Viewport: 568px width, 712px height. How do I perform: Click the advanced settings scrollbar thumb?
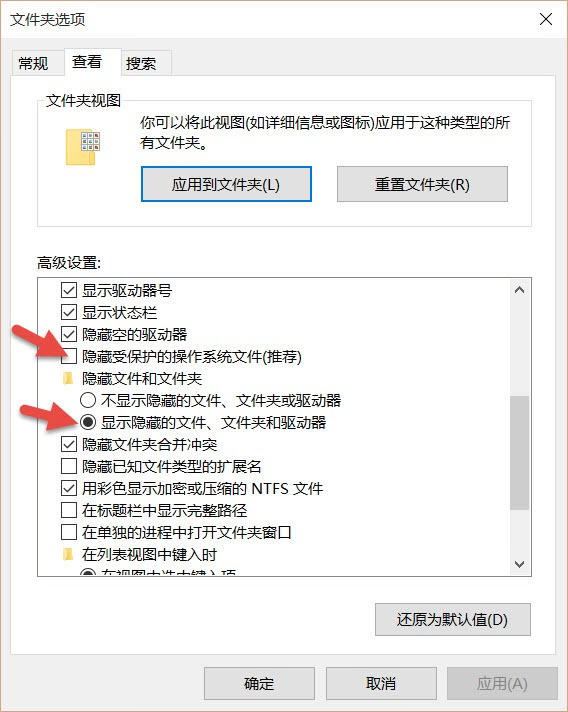520,453
